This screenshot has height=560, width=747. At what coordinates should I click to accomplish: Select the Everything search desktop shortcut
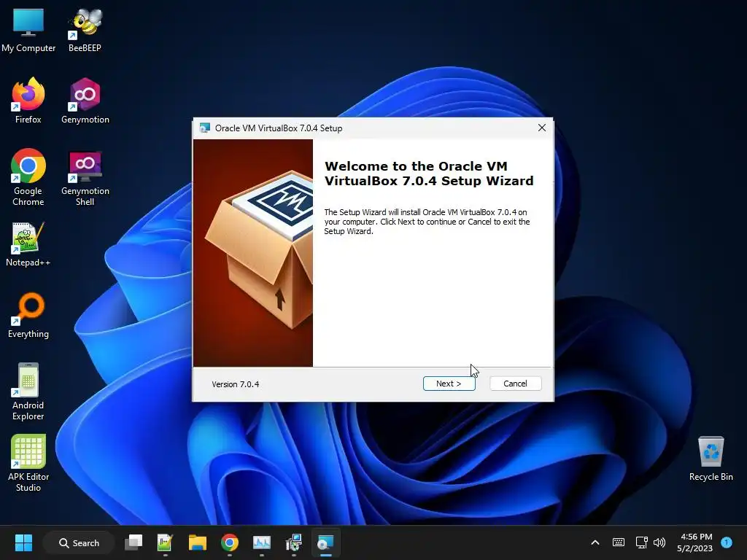coord(28,315)
